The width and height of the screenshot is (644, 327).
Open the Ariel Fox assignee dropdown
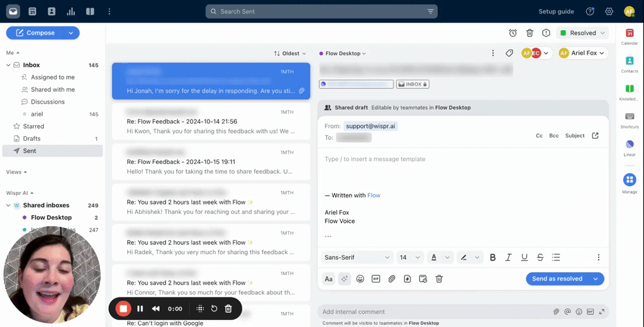[583, 53]
